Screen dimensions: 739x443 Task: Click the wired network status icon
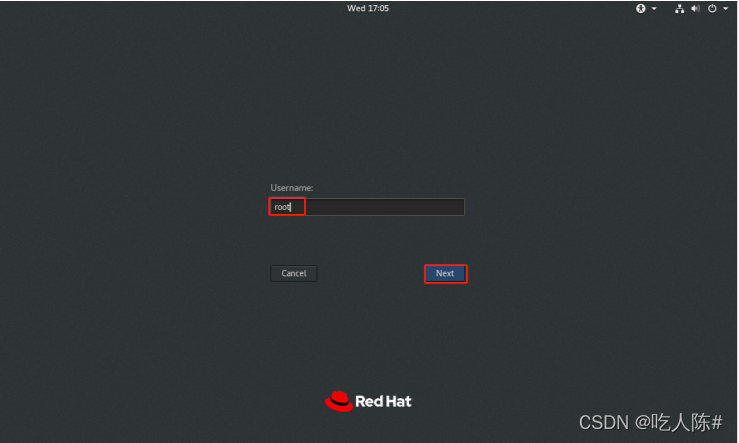pos(679,8)
